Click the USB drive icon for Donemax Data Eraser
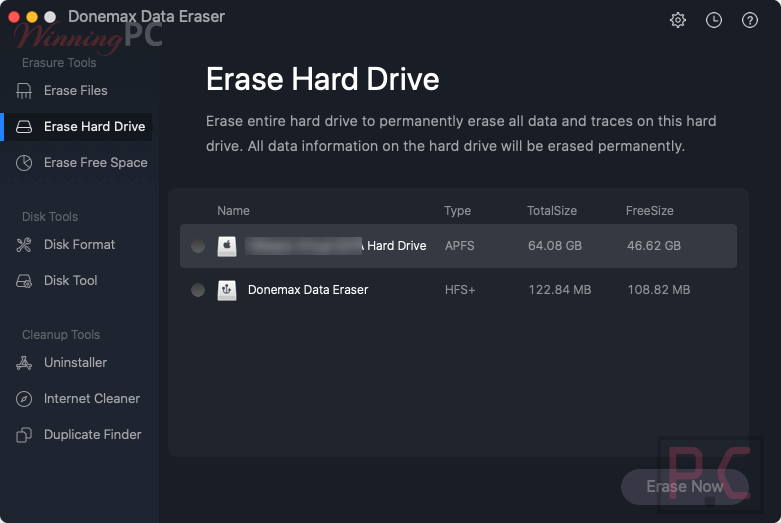 [227, 290]
